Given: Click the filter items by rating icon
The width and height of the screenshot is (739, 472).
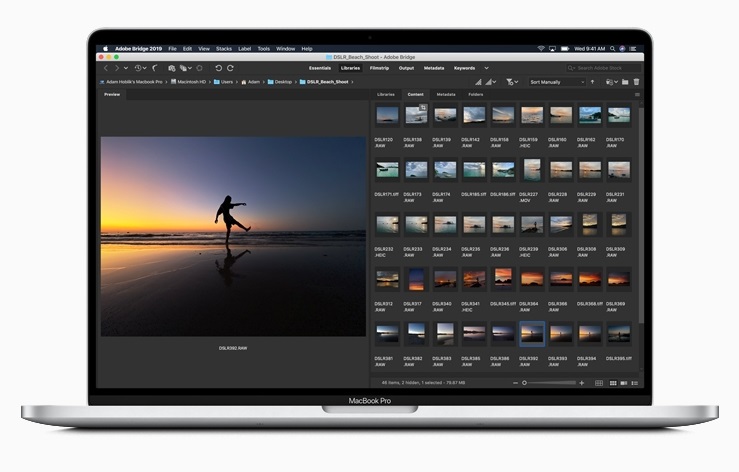Looking at the screenshot, I should [509, 82].
